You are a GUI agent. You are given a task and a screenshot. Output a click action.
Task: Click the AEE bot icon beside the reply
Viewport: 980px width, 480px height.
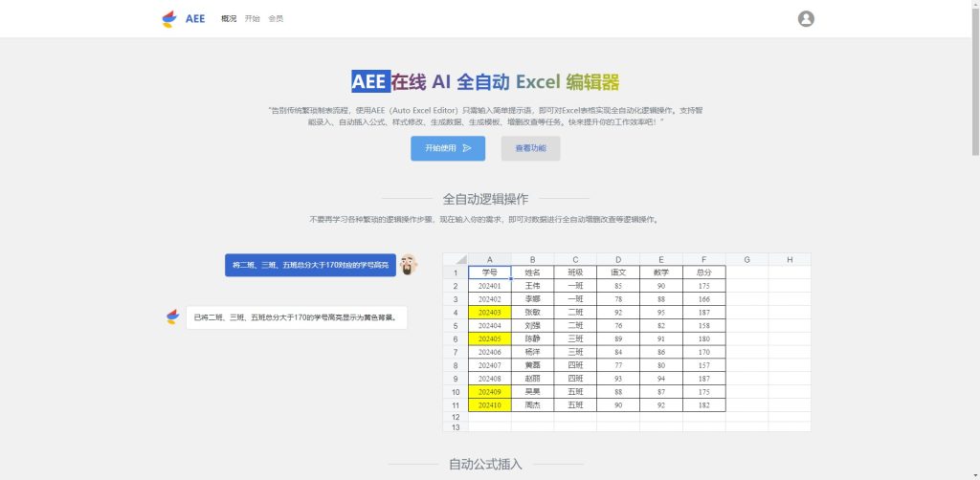coord(172,316)
